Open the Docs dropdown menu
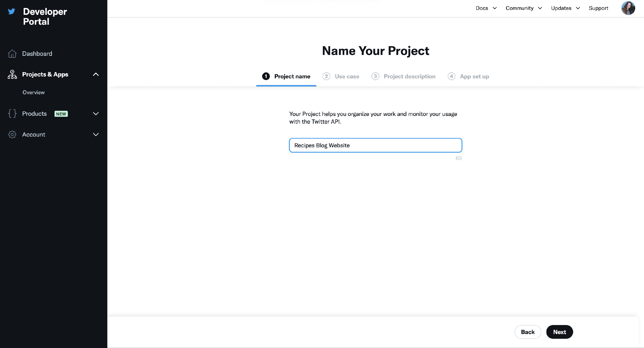 click(486, 8)
